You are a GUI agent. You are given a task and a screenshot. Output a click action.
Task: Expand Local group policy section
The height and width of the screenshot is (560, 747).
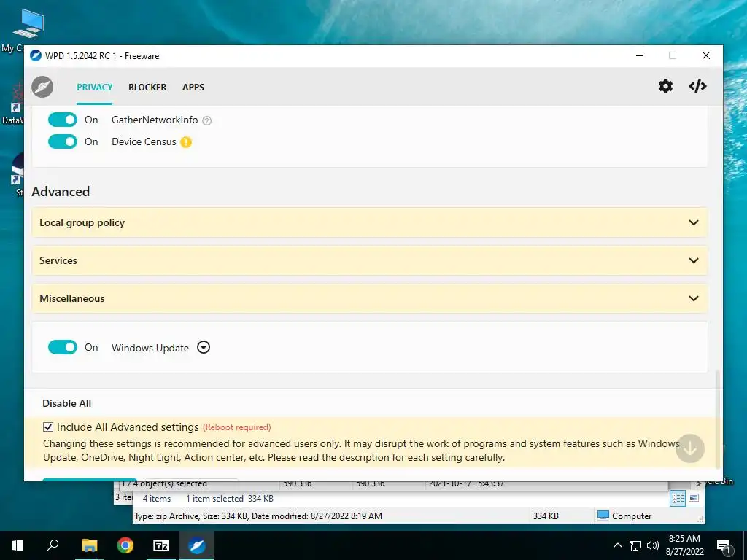[x=369, y=222]
